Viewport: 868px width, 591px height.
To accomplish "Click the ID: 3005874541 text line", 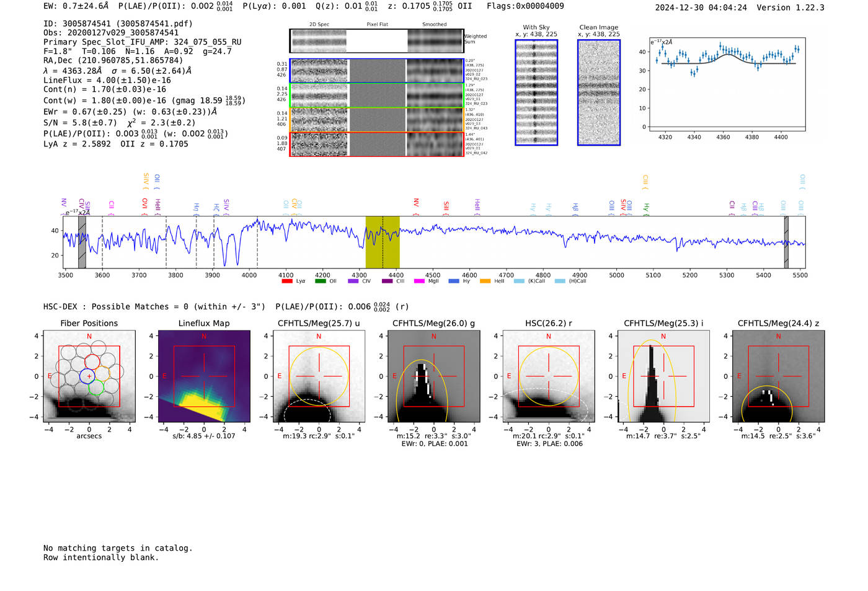I will coord(118,24).
